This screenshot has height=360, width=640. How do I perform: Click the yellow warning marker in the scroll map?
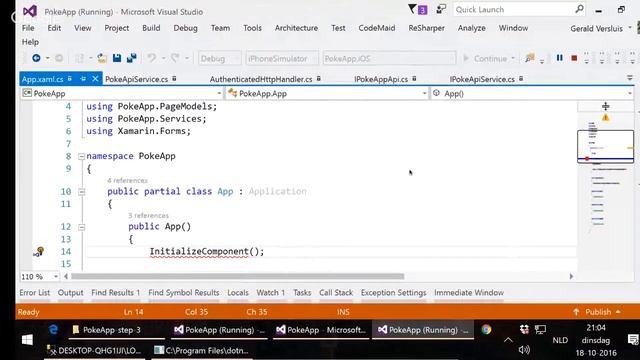[x=606, y=118]
